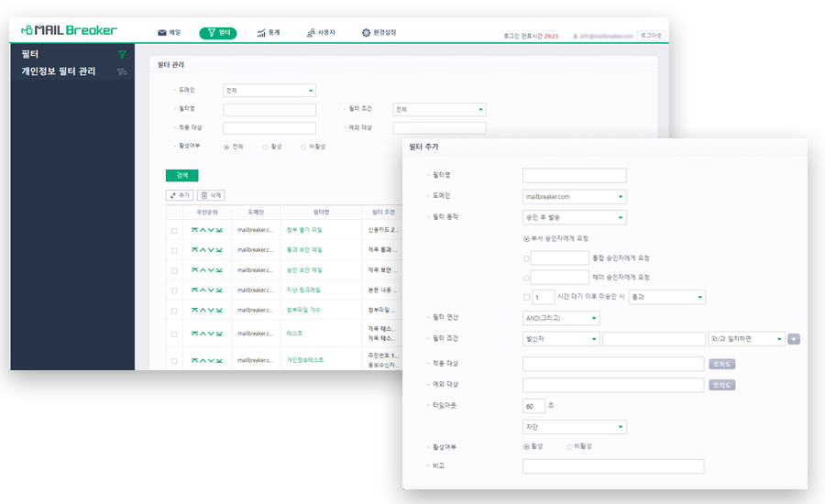The height and width of the screenshot is (504, 825).
Task: Move the 개인정보테스트 filter up one step
Action: pyautogui.click(x=203, y=360)
